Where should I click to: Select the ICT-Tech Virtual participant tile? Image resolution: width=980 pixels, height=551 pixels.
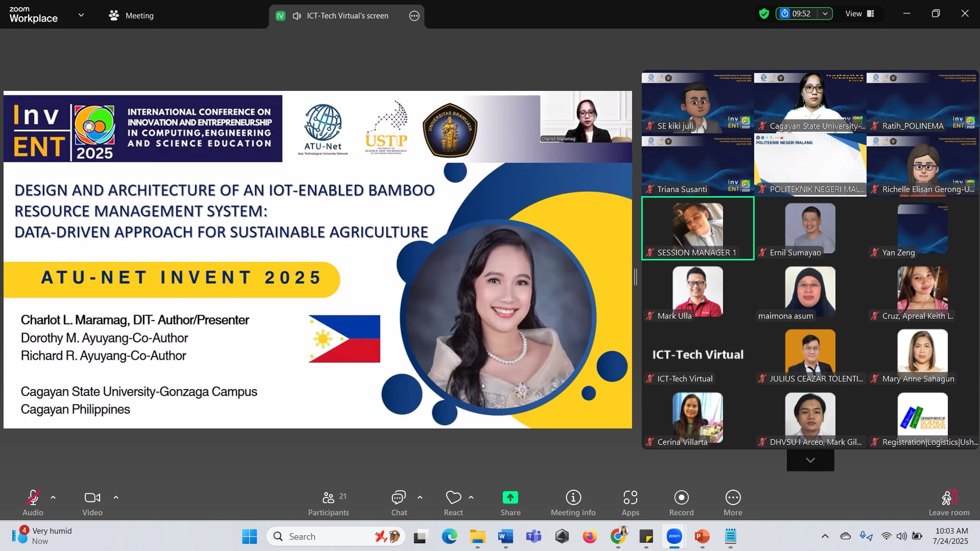coord(698,354)
